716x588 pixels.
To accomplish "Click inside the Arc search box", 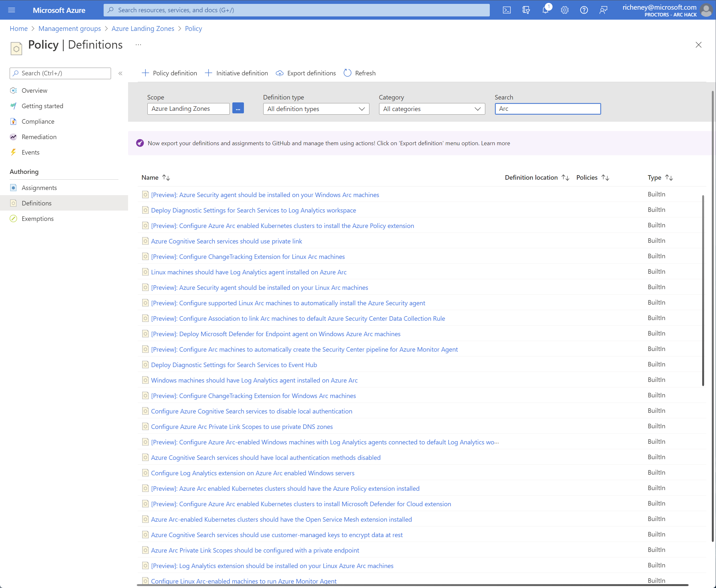I will click(x=548, y=109).
